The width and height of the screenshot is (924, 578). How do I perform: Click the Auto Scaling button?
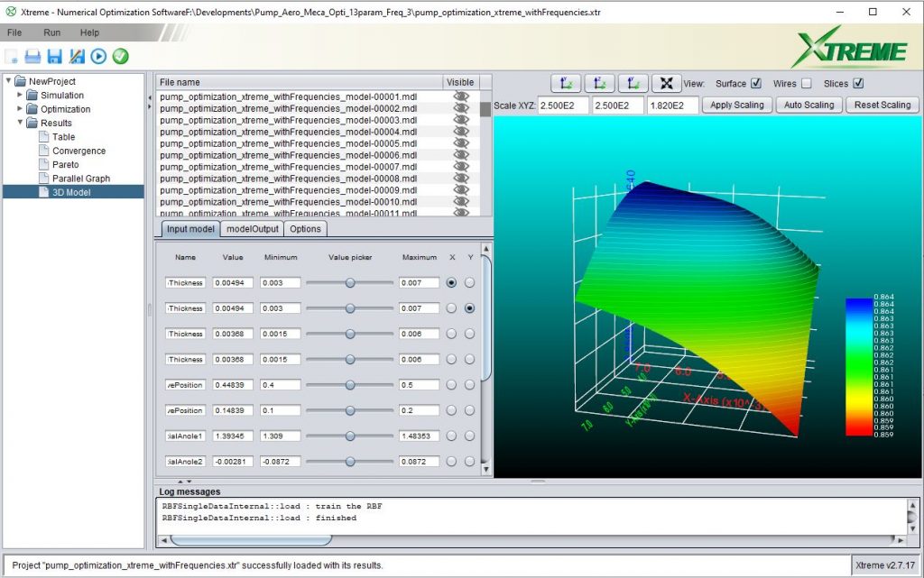click(x=809, y=105)
